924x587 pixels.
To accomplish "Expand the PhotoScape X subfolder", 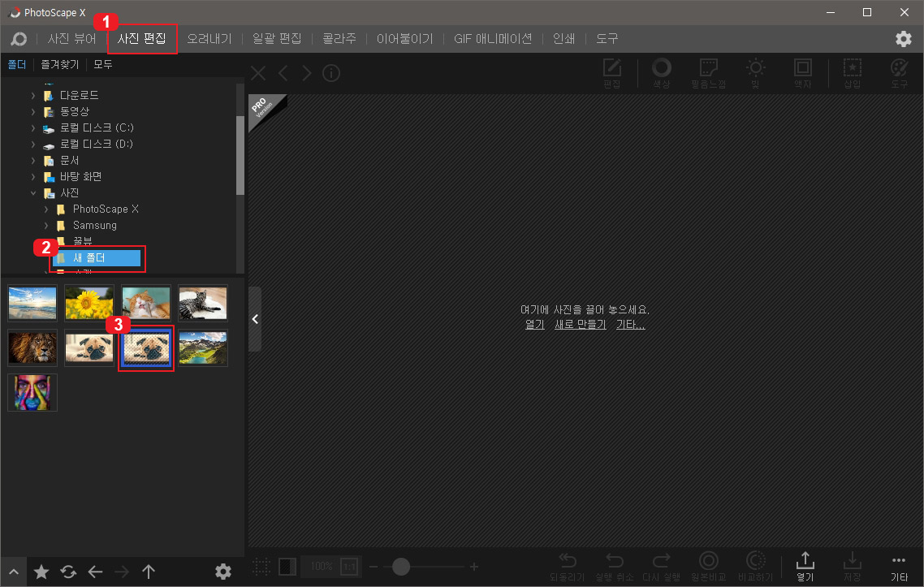I will click(46, 209).
